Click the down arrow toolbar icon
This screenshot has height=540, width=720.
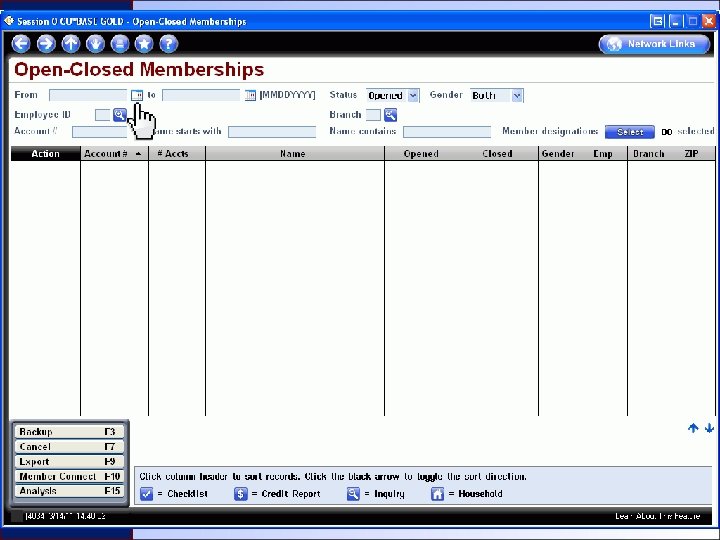pyautogui.click(x=96, y=44)
